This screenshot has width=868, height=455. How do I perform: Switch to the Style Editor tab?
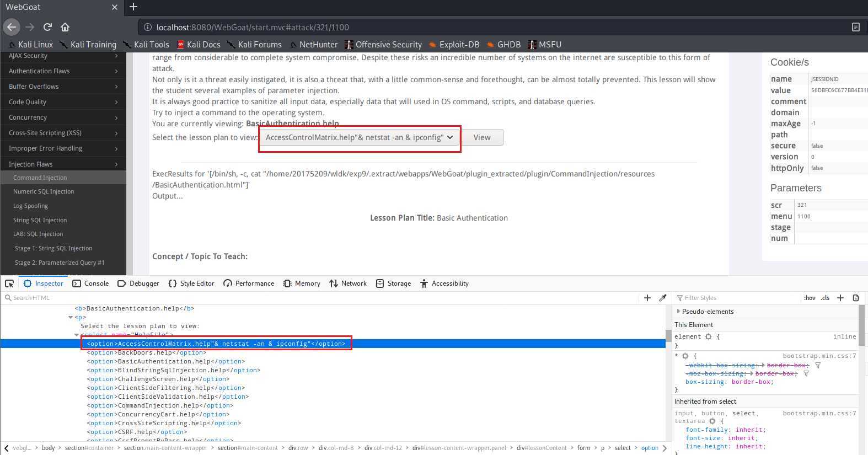(x=191, y=283)
